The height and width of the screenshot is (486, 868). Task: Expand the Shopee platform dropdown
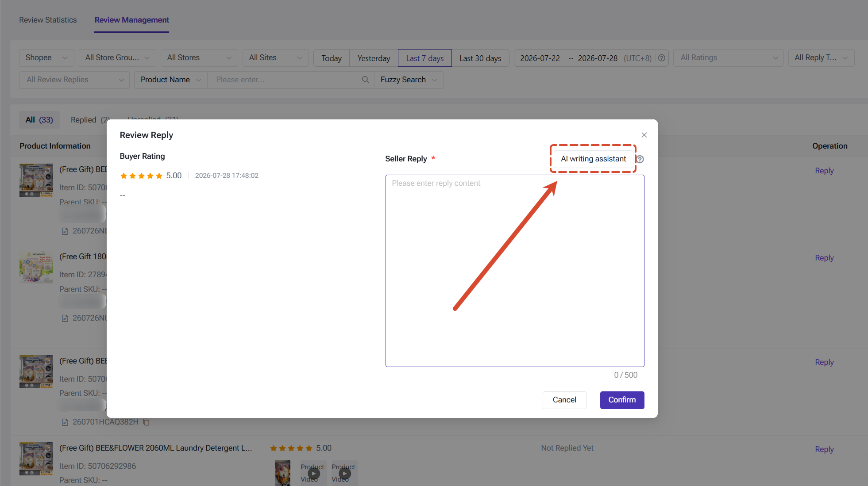pyautogui.click(x=46, y=58)
